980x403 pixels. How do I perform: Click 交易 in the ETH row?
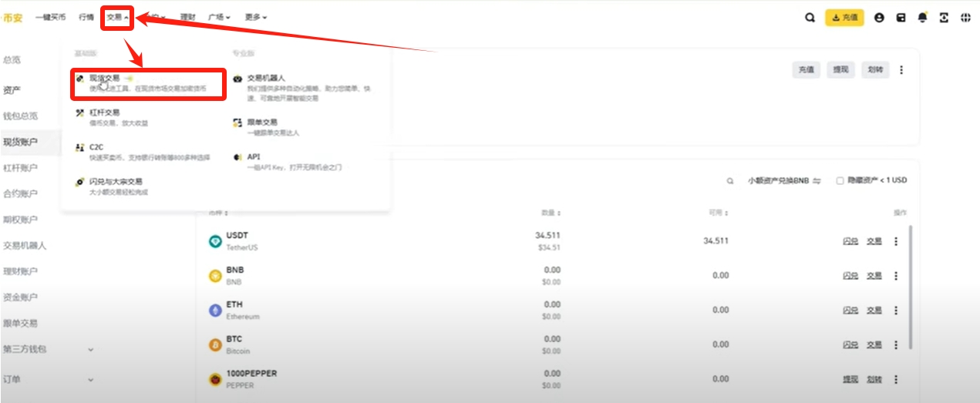pos(874,310)
